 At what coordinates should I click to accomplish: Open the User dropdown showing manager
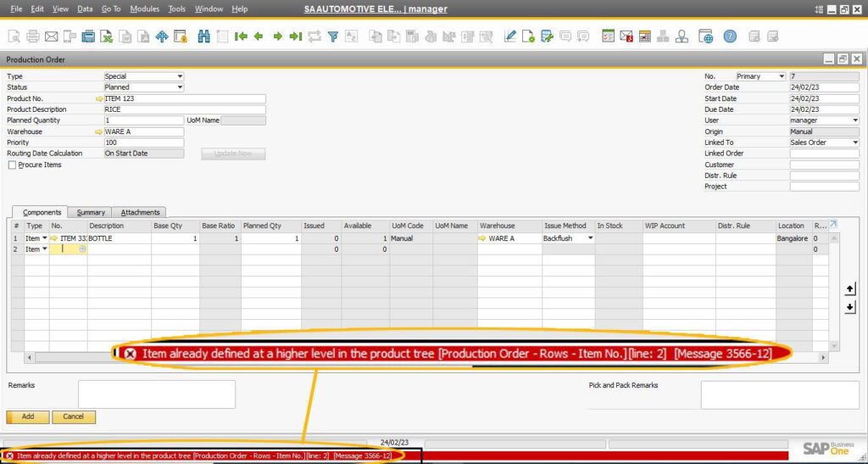click(855, 120)
